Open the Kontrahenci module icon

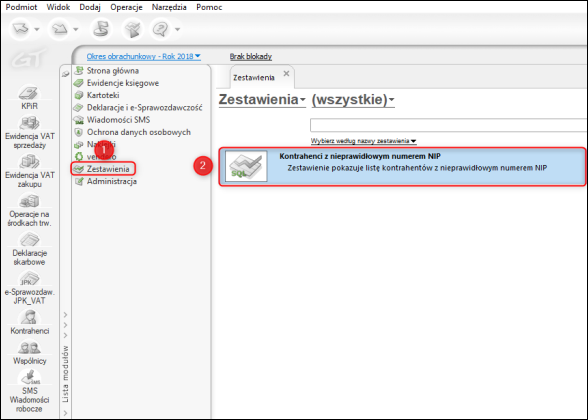30,322
